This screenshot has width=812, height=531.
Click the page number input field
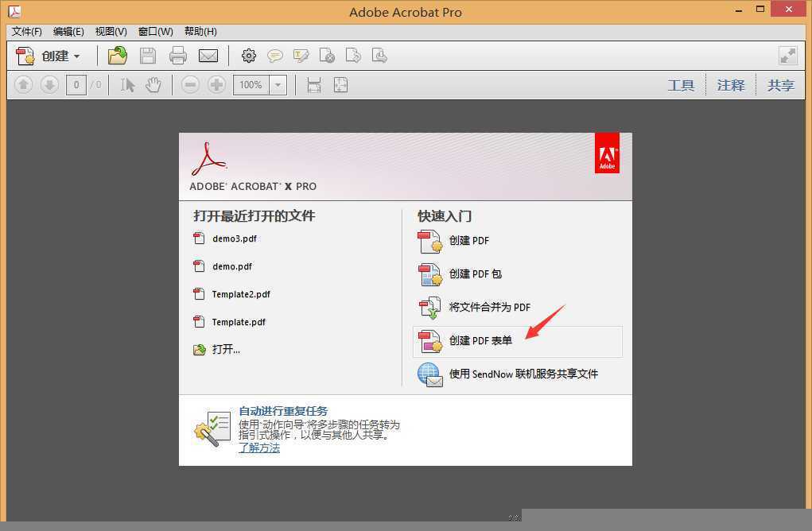tap(76, 85)
